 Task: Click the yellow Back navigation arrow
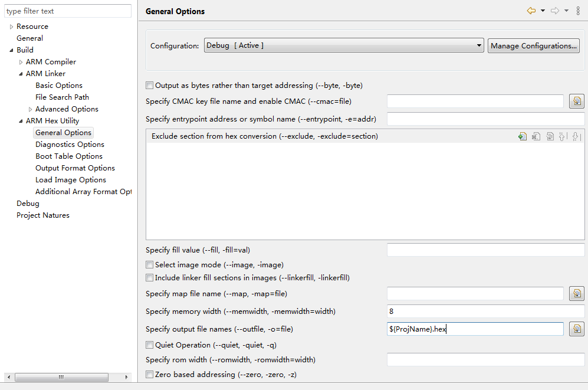tap(531, 11)
